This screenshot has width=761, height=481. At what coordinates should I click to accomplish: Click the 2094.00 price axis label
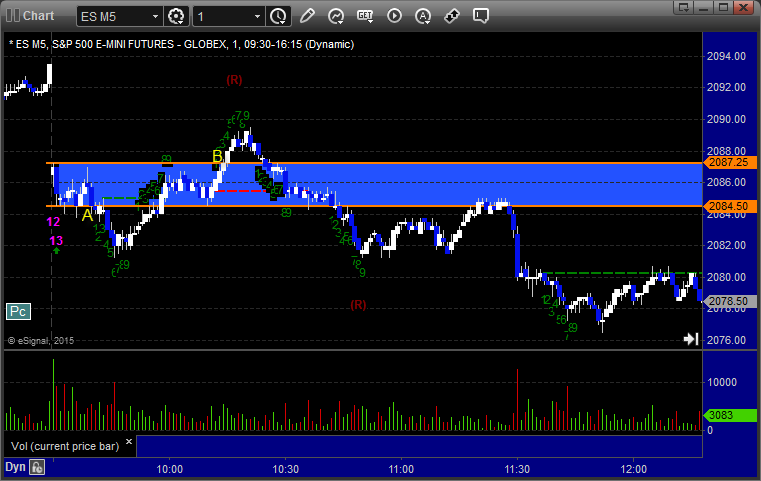[727, 56]
